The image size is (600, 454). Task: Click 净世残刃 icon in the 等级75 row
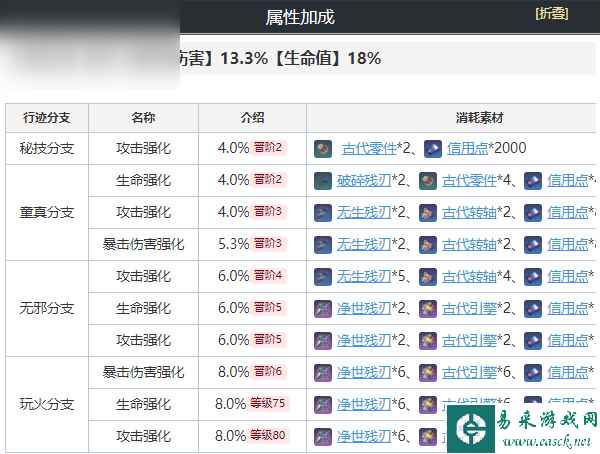pyautogui.click(x=323, y=404)
